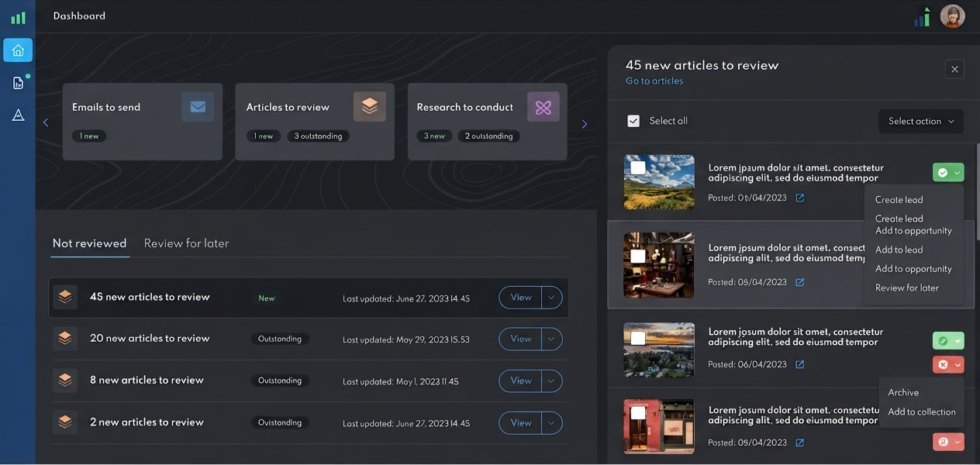The image size is (980, 465).
Task: Click the layers icon on the Articles to review card
Action: pyautogui.click(x=370, y=107)
